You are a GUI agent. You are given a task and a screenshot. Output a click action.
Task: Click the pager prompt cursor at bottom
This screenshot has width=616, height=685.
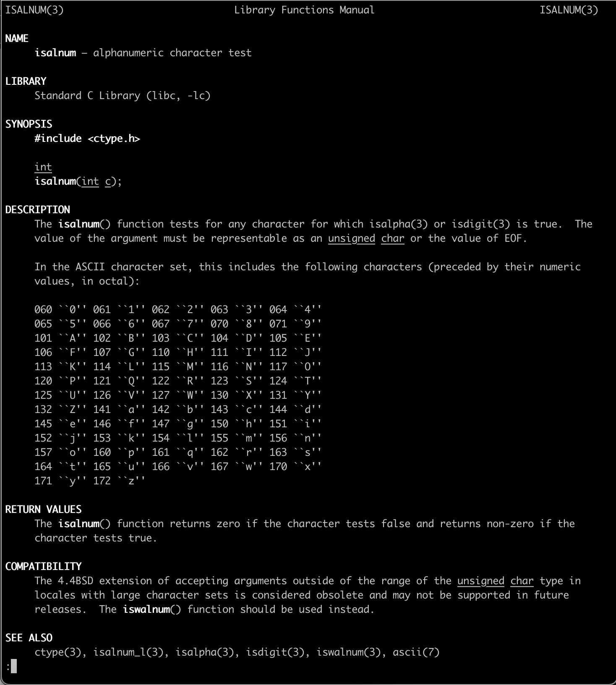[14, 666]
